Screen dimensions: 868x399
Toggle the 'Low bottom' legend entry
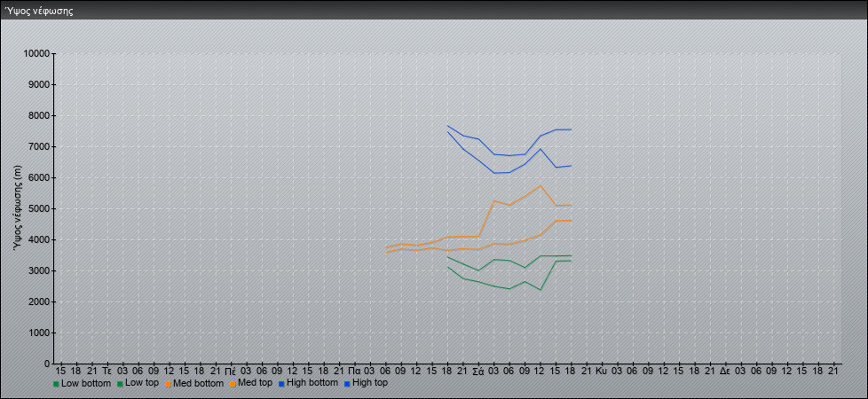pos(82,383)
